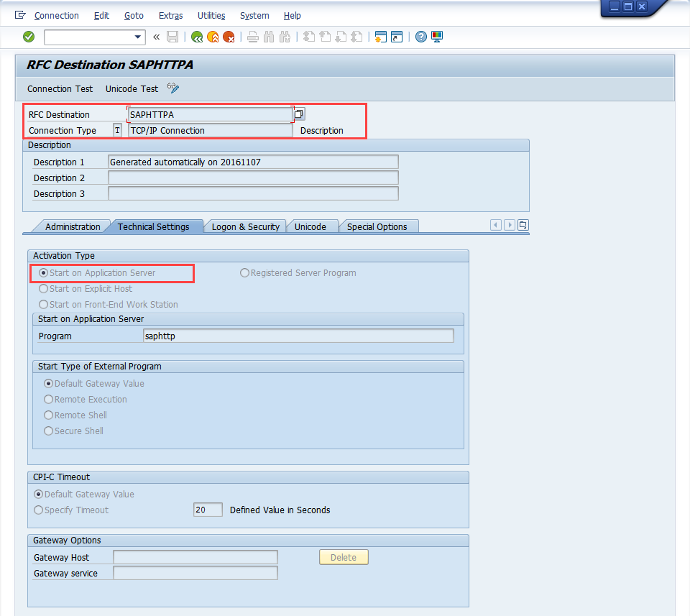The width and height of the screenshot is (690, 616).
Task: Select Start on Front-End Work Station radio
Action: tap(43, 305)
